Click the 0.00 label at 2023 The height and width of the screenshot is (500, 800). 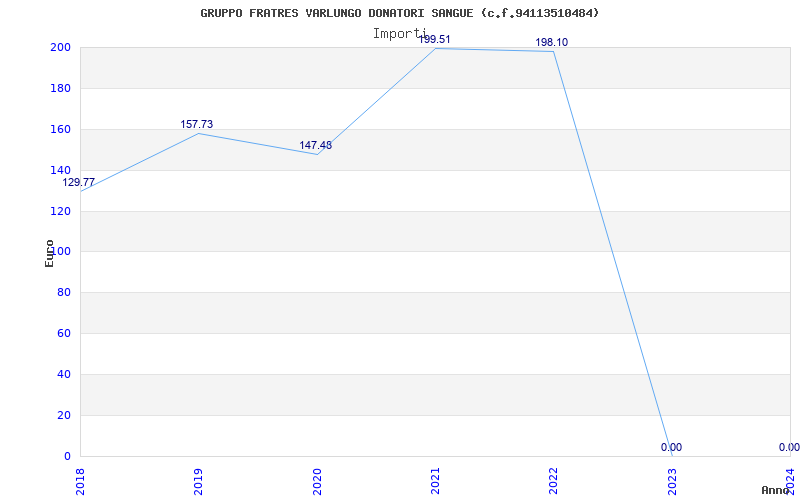(x=671, y=447)
